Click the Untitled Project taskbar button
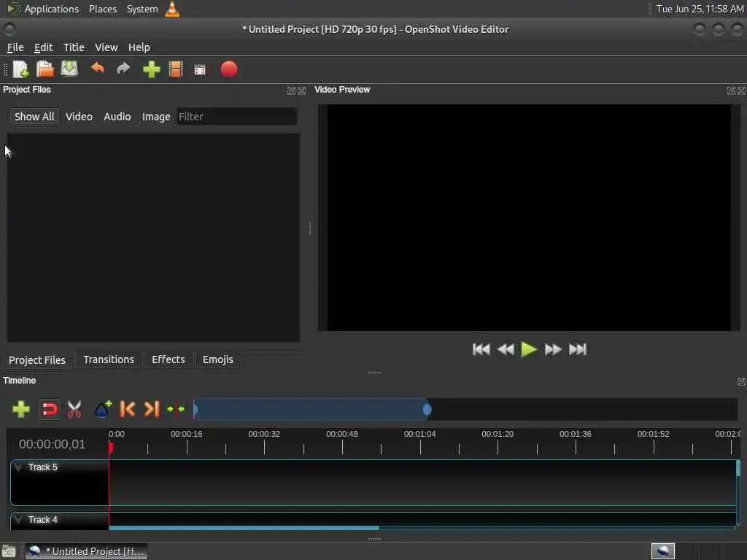Viewport: 747px width, 560px height. coord(86,551)
